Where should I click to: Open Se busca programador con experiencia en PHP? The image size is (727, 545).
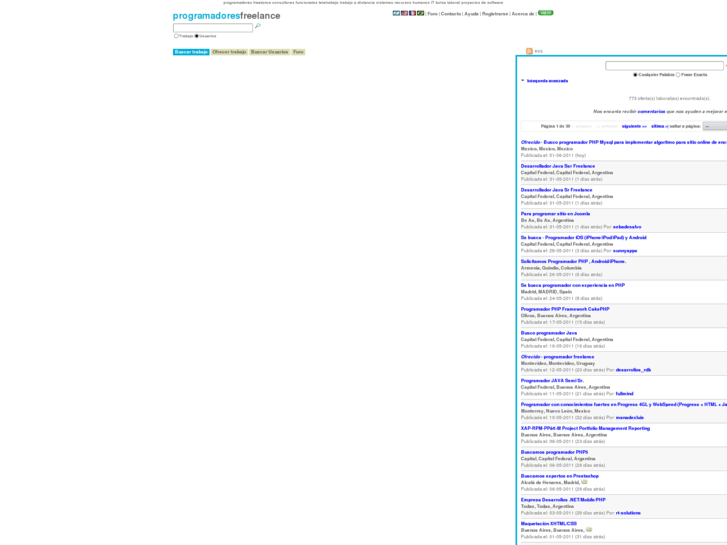click(x=573, y=285)
